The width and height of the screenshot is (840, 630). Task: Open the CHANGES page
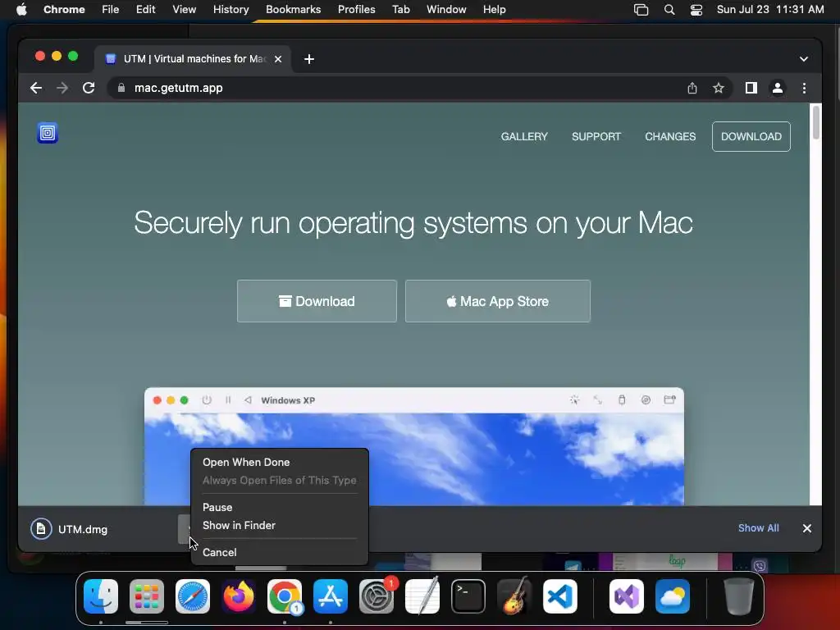(670, 137)
